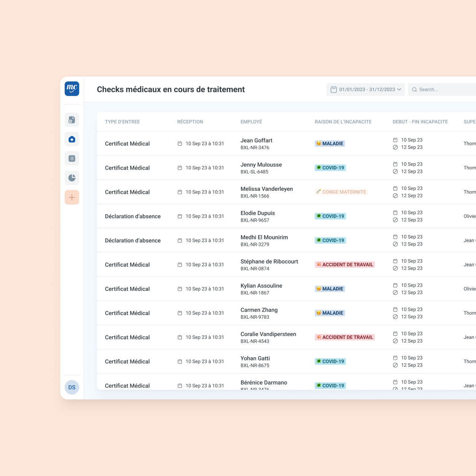Click COVID-19 tag for Medhi El Mounirim
Image resolution: width=476 pixels, height=476 pixels.
(x=330, y=240)
